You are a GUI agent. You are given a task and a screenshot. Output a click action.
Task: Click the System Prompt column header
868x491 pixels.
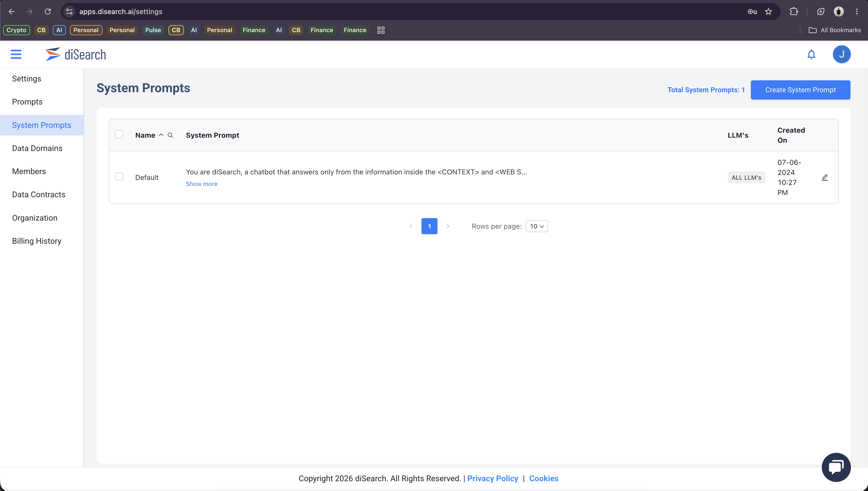click(x=212, y=135)
